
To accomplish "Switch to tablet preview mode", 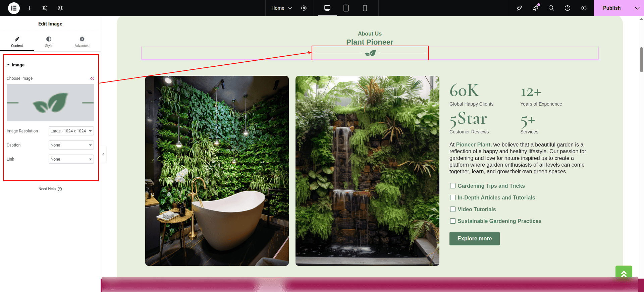I will [346, 8].
